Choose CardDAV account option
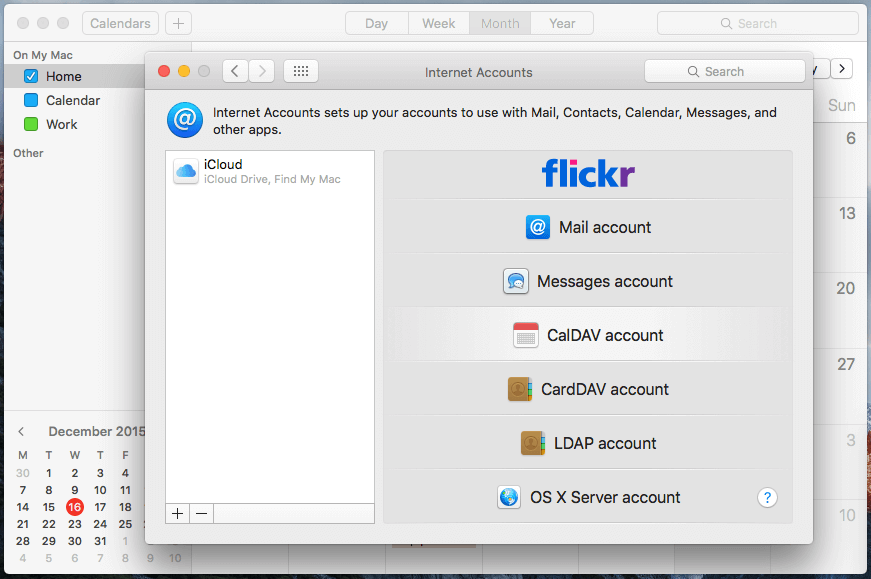 588,389
